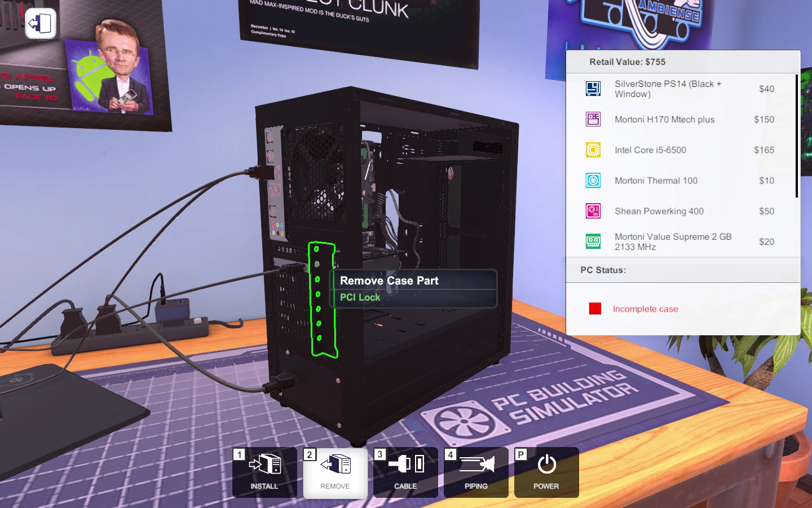Screen dimensions: 812x508
Task: Click the Intel Core i5-6500 CPU icon
Action: click(x=593, y=150)
